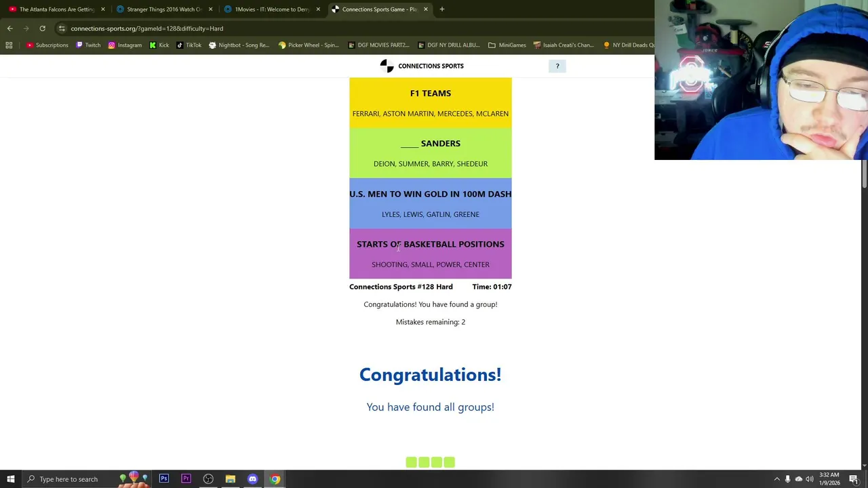Open NY Drill Deads bookmark
This screenshot has height=488, width=868.
[x=628, y=45]
